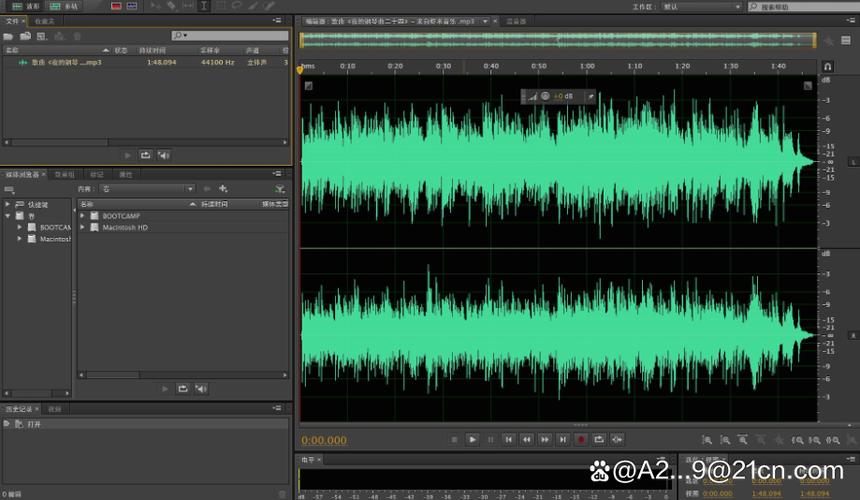This screenshot has height=500, width=860.
Task: Toggle Loop Playback in editor transport
Action: tap(599, 439)
